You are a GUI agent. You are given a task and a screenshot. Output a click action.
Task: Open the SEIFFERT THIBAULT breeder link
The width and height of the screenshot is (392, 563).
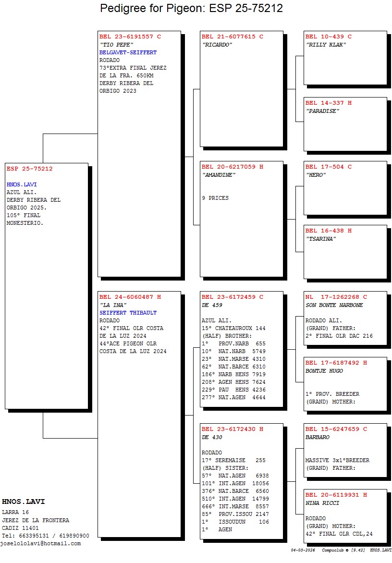(x=128, y=313)
